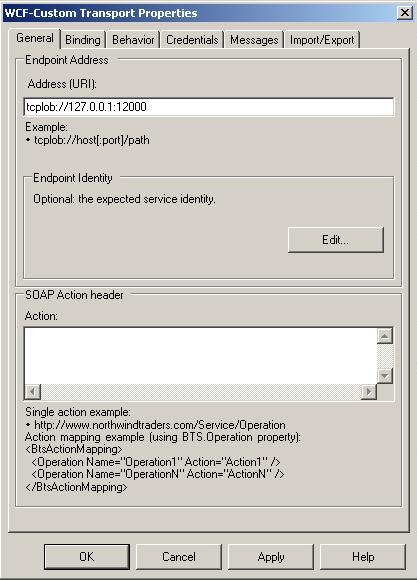Click the 'SOAP Action header' group label
This screenshot has height=580, width=417.
click(74, 295)
